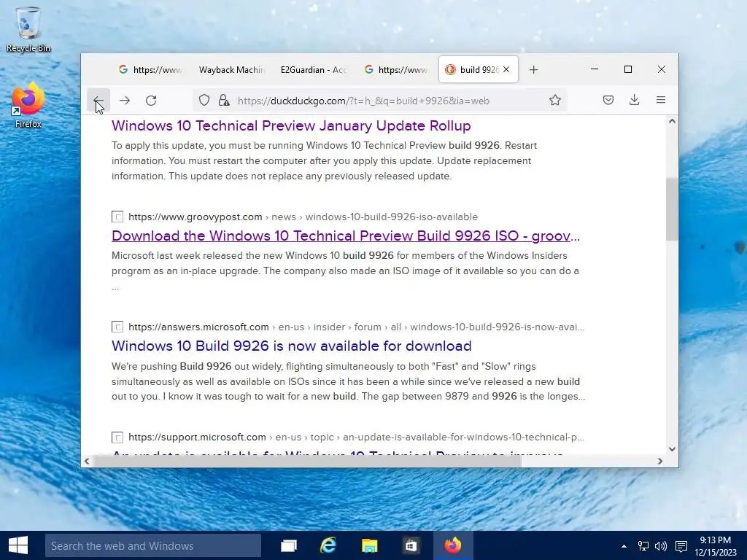Select the Firefox desktop shortcut

click(x=28, y=105)
